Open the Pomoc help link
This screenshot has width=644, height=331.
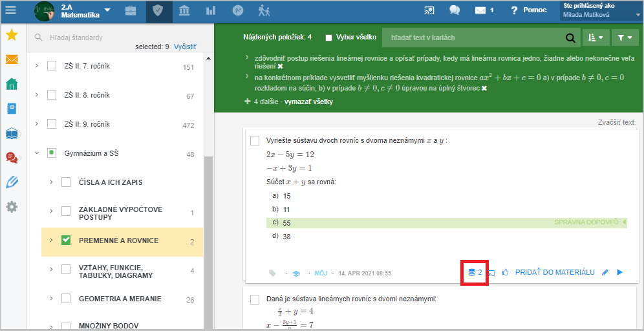529,10
